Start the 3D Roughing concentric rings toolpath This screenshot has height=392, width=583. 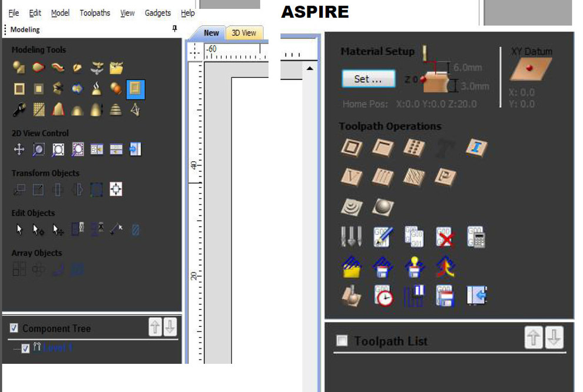pos(352,207)
